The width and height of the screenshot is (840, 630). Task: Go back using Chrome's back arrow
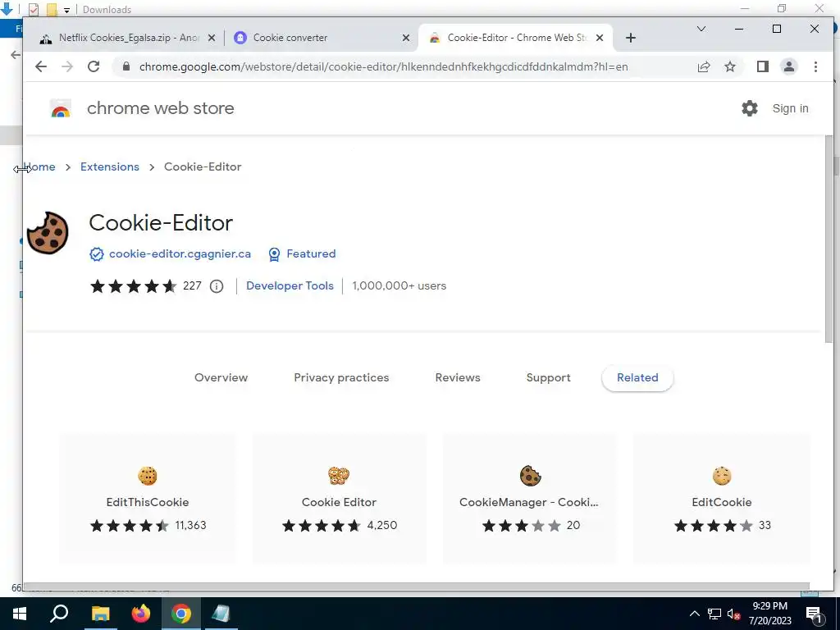41,66
